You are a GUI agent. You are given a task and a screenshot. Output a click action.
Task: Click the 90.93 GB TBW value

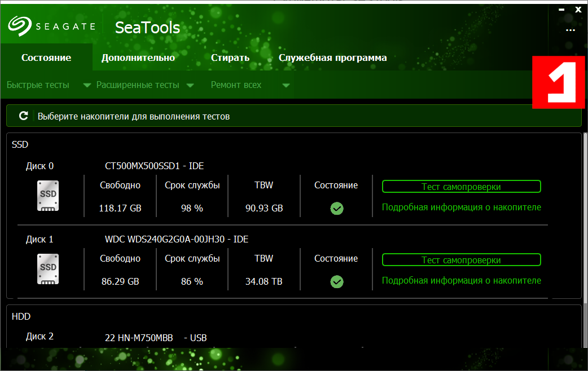click(264, 209)
